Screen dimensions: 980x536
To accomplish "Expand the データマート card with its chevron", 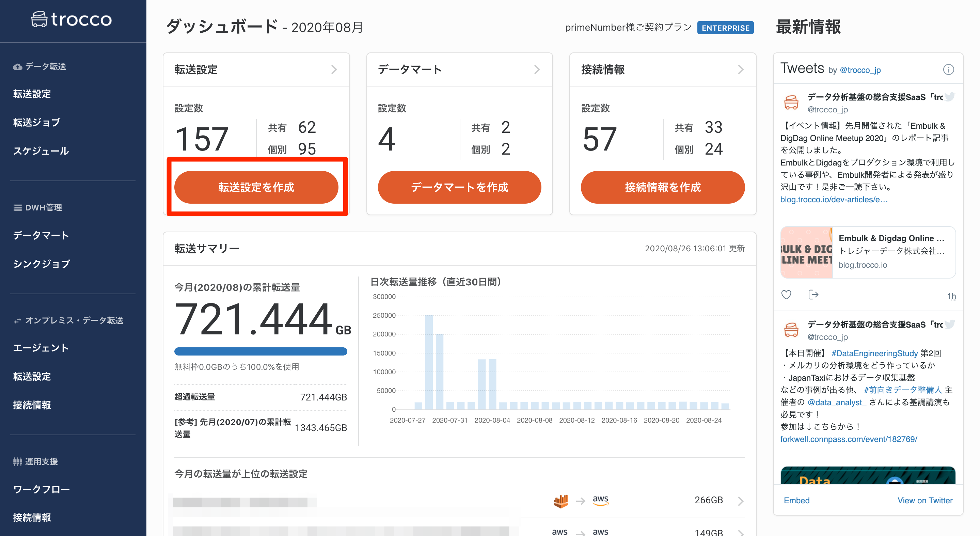I will pos(537,69).
